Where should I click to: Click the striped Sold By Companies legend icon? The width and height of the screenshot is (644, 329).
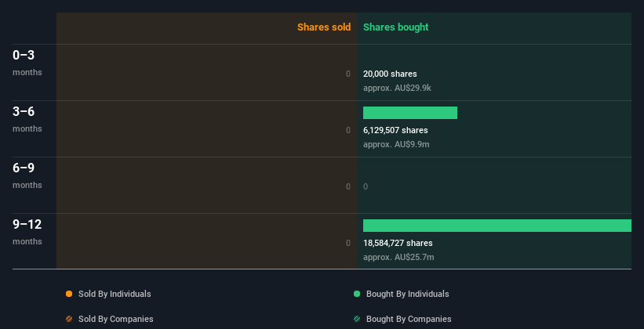(x=69, y=319)
